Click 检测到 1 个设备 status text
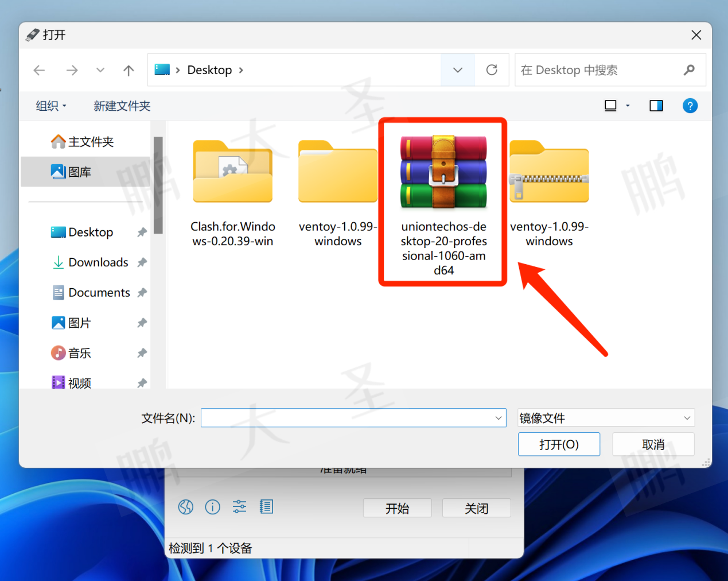Screen dimensions: 728x581 211,548
